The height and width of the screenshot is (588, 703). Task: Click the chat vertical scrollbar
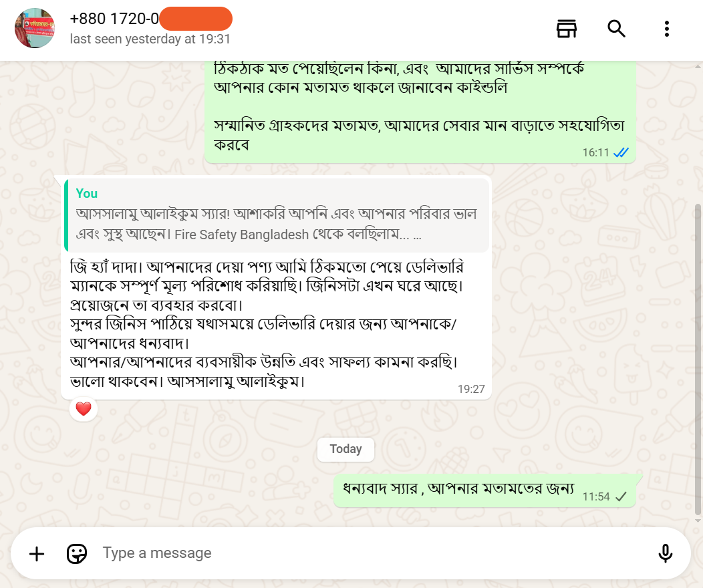click(x=698, y=361)
